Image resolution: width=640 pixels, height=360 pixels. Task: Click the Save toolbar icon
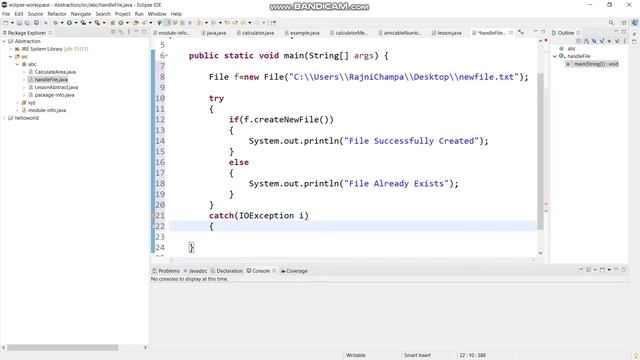tap(19, 23)
